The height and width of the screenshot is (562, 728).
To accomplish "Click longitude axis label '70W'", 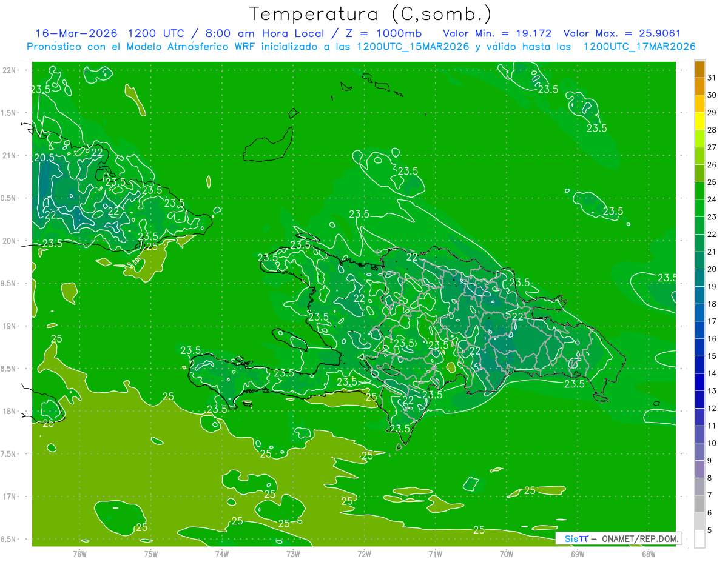I will (x=507, y=554).
